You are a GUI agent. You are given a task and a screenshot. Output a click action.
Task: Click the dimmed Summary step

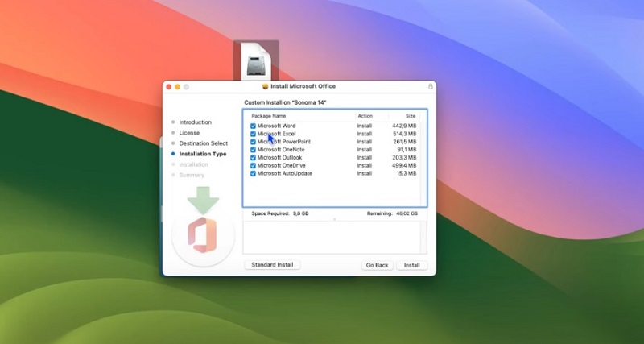[192, 175]
